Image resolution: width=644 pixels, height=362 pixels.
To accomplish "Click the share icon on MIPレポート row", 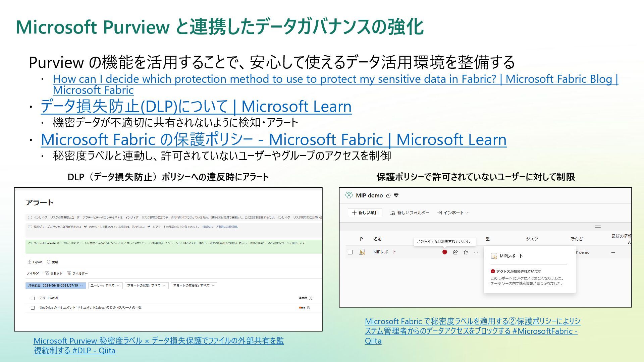I will click(x=455, y=252).
